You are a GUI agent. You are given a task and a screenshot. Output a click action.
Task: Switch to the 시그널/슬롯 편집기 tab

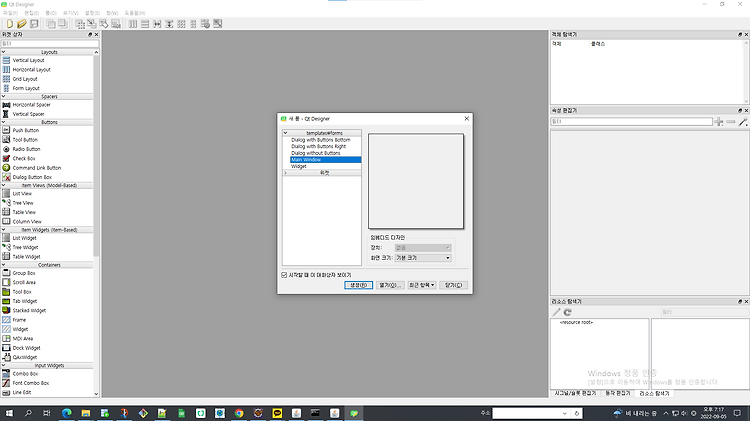(x=575, y=393)
